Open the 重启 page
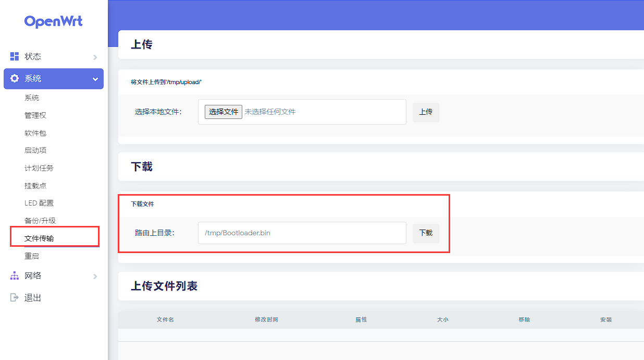Screen dimensions: 644x360 pyautogui.click(x=32, y=256)
